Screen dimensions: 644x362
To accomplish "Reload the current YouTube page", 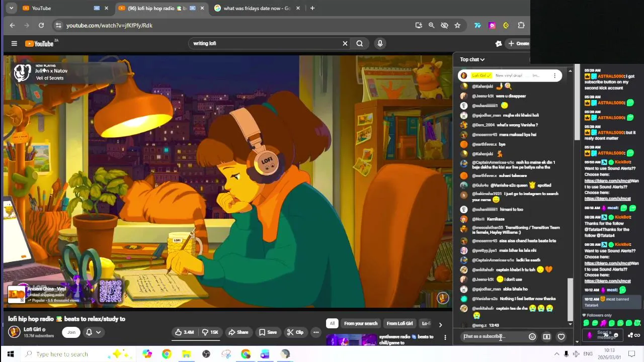I will (x=41, y=25).
